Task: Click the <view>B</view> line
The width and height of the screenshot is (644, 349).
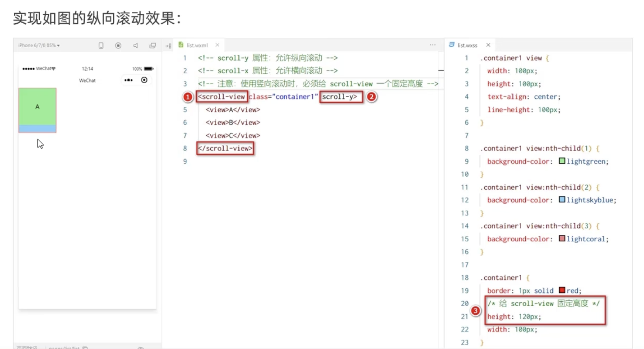Action: [x=233, y=122]
